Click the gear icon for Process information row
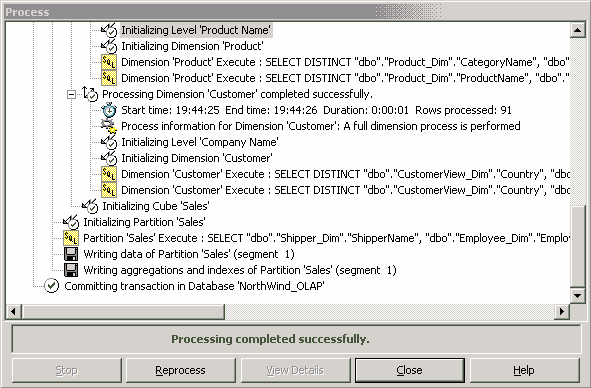 click(x=109, y=126)
